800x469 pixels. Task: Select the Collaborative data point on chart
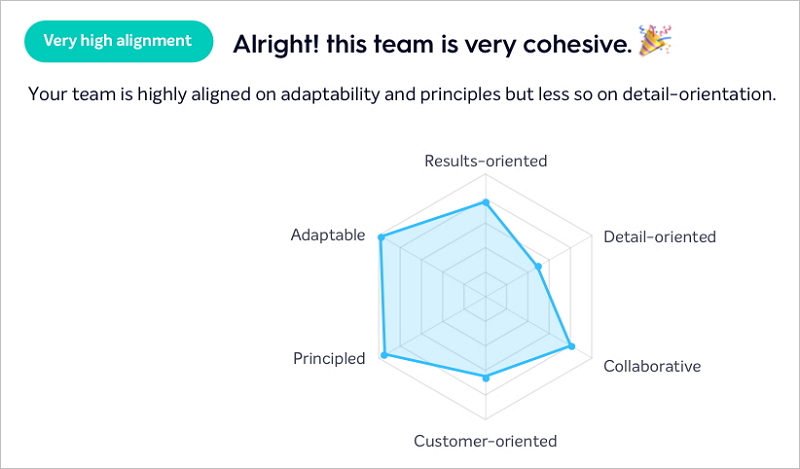click(571, 347)
